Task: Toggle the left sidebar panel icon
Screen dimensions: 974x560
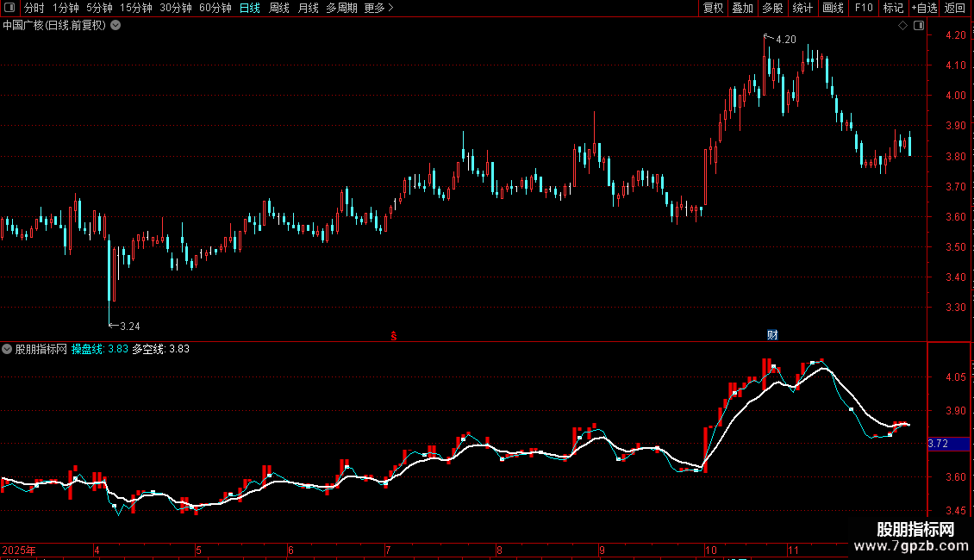Action: [x=9, y=8]
